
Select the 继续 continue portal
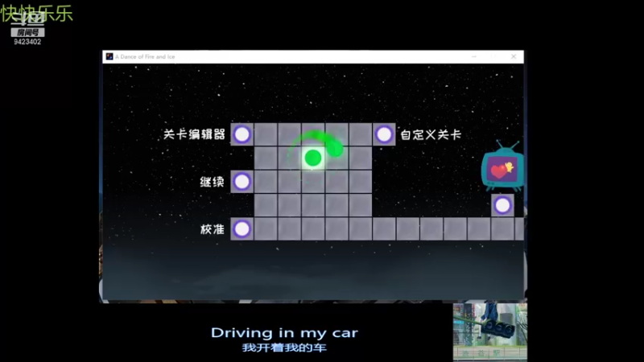[x=242, y=182]
